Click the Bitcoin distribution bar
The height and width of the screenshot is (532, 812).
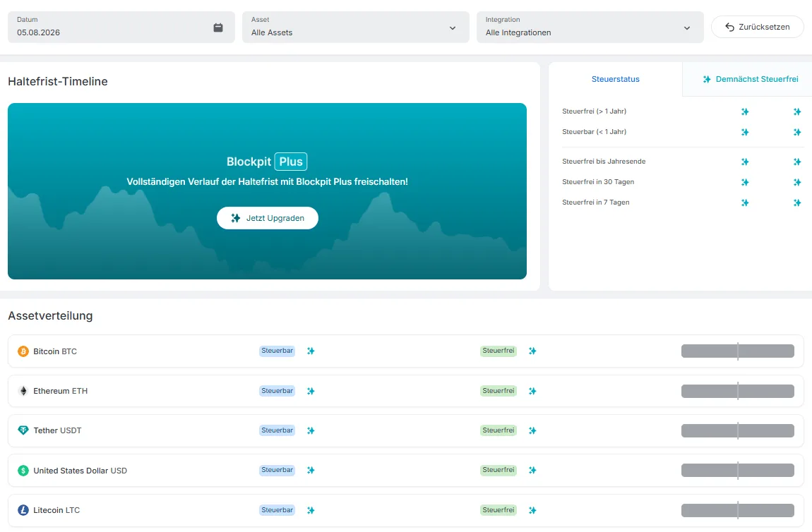[x=737, y=351]
